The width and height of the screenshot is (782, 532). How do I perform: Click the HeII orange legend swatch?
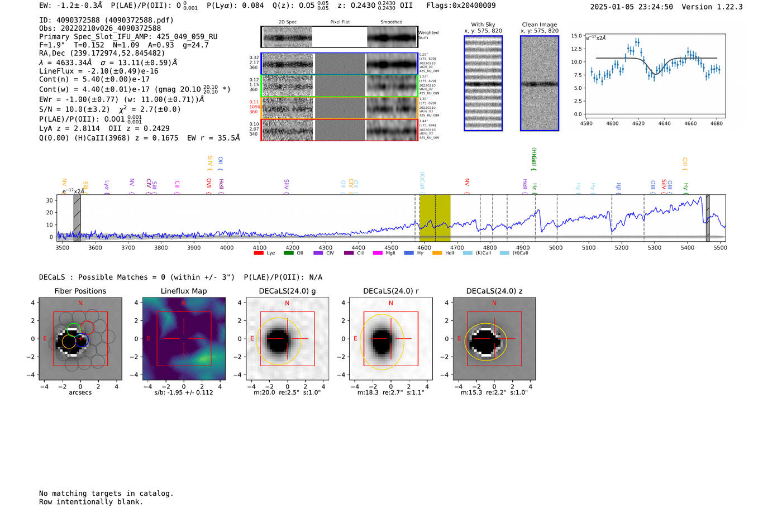[x=437, y=253]
